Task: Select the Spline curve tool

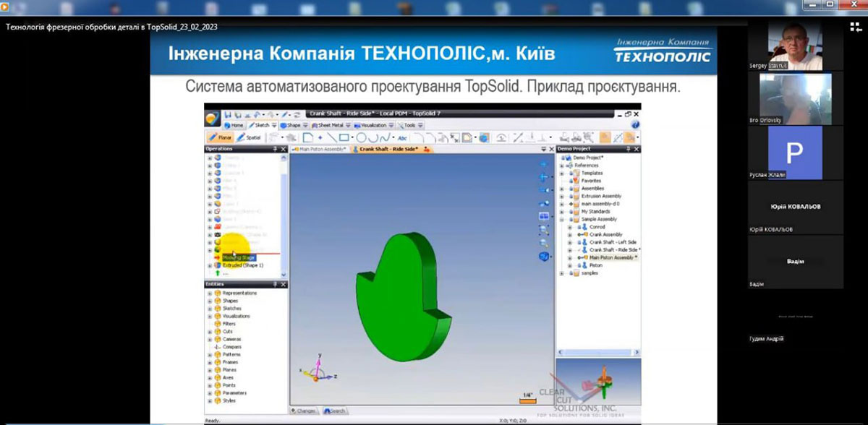Action: [384, 137]
